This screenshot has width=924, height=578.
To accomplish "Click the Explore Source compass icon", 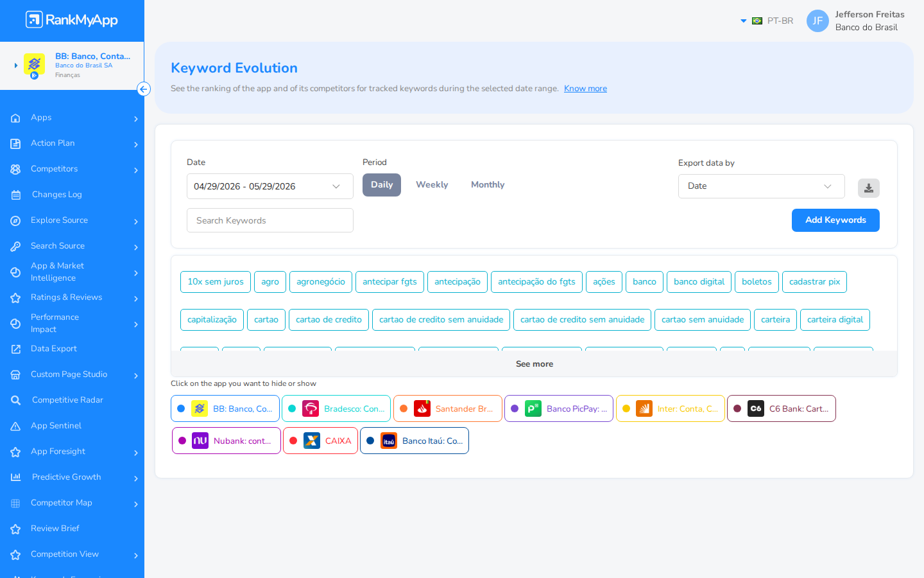I will click(x=16, y=221).
